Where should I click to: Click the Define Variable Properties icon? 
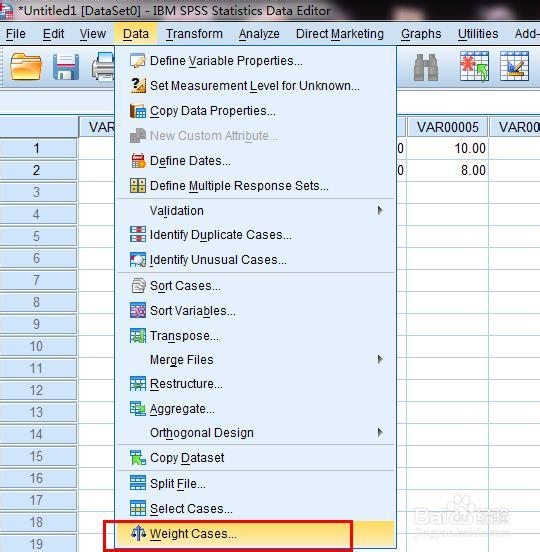[137, 61]
